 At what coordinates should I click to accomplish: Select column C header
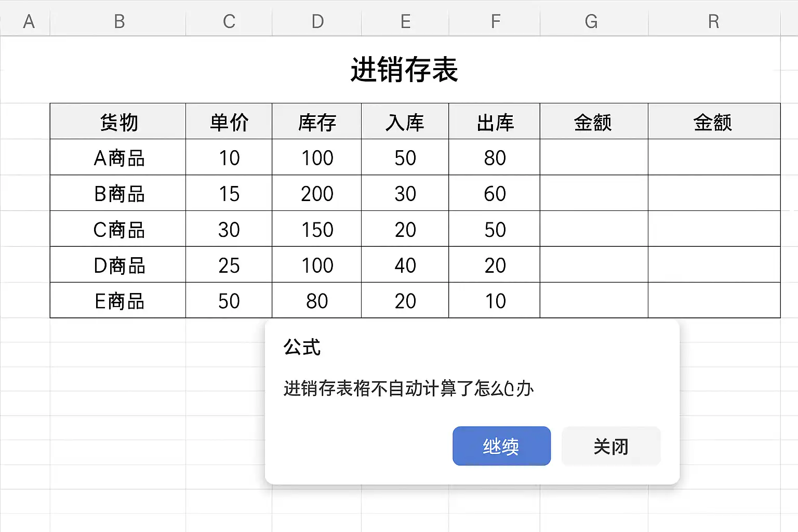point(229,21)
